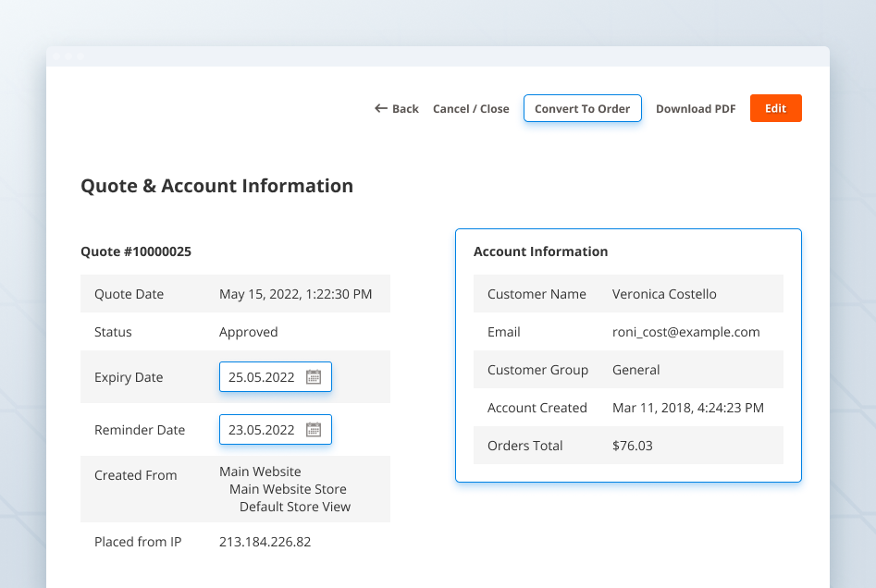Click Cancel / Close

click(x=470, y=108)
